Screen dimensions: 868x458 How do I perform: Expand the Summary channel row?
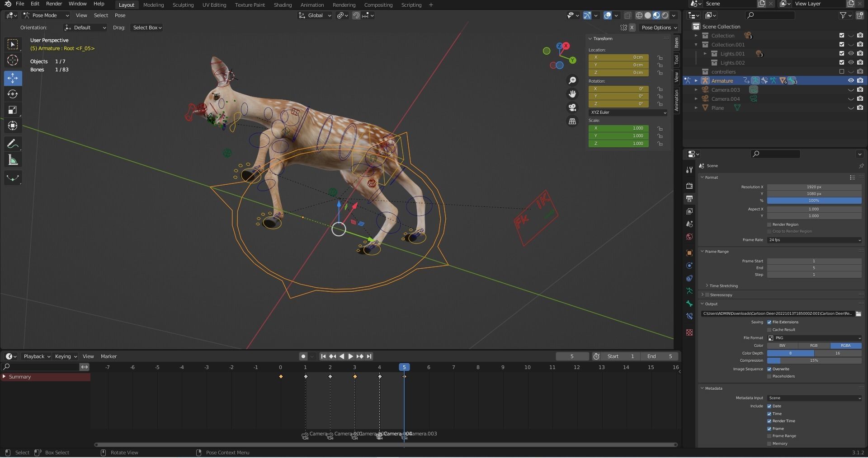tap(4, 377)
